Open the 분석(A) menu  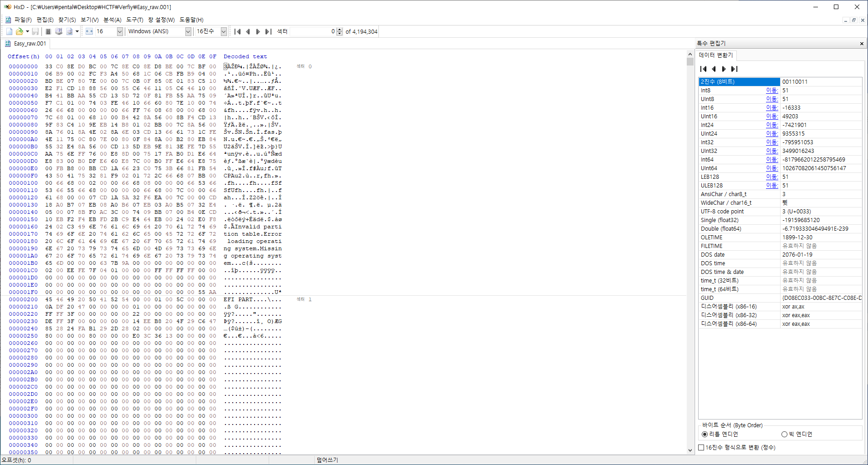click(x=112, y=20)
